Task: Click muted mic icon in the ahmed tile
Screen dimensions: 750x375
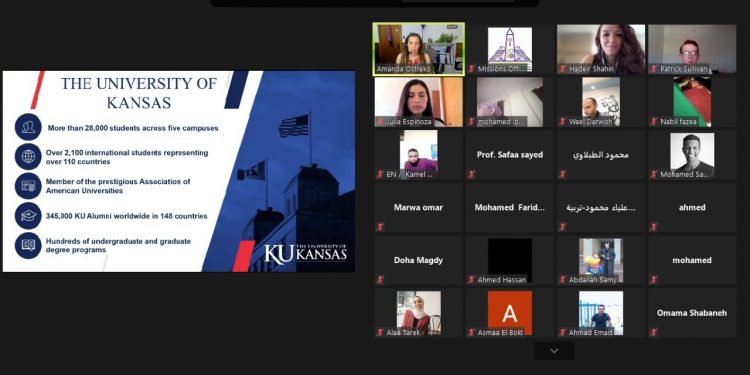Action: 654,227
